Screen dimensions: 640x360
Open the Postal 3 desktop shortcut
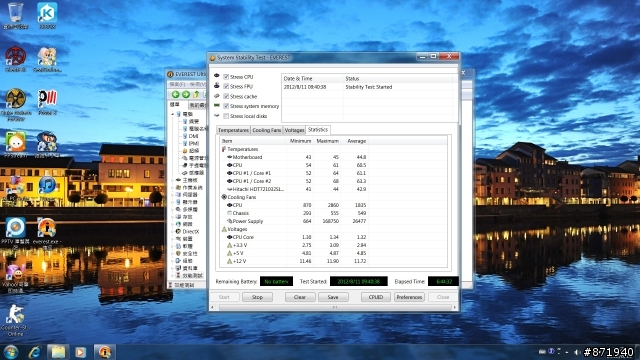coord(47,102)
